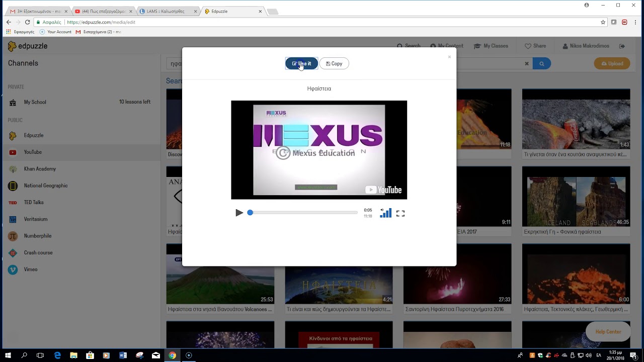This screenshot has width=644, height=362.
Task: Click the video progress slider handle
Action: [250, 213]
